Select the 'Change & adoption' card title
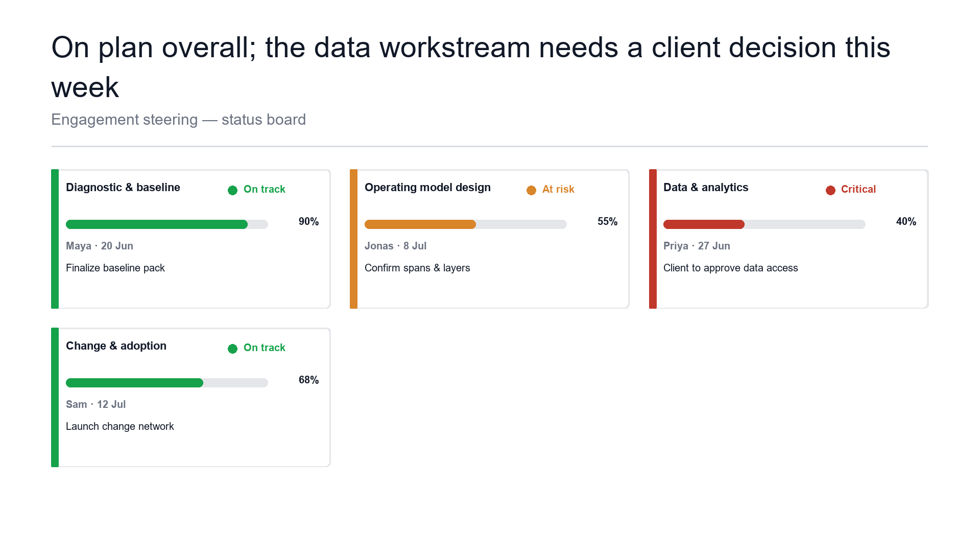This screenshot has height=552, width=980. pos(116,346)
